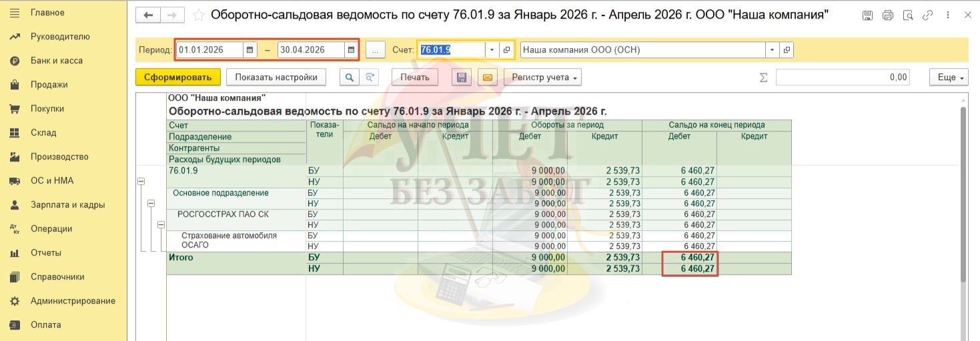
Task: Go to the Зарплата и кадры section
Action: [x=67, y=205]
